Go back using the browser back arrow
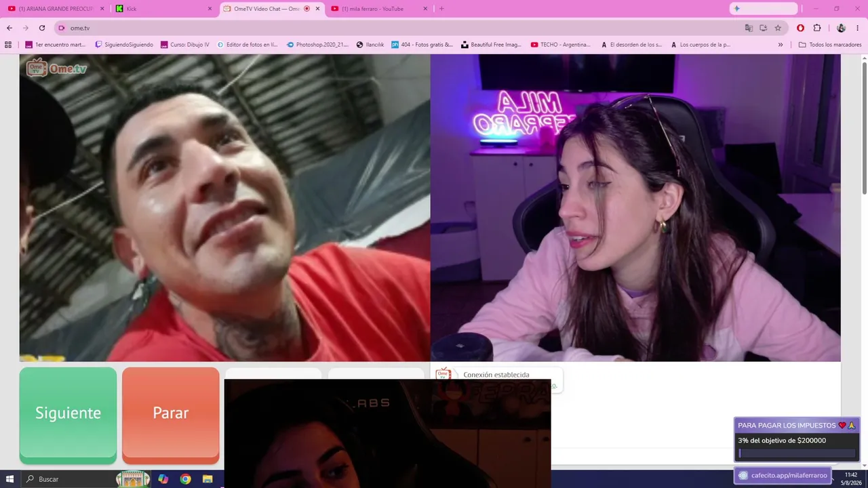This screenshot has width=868, height=488. click(x=9, y=28)
